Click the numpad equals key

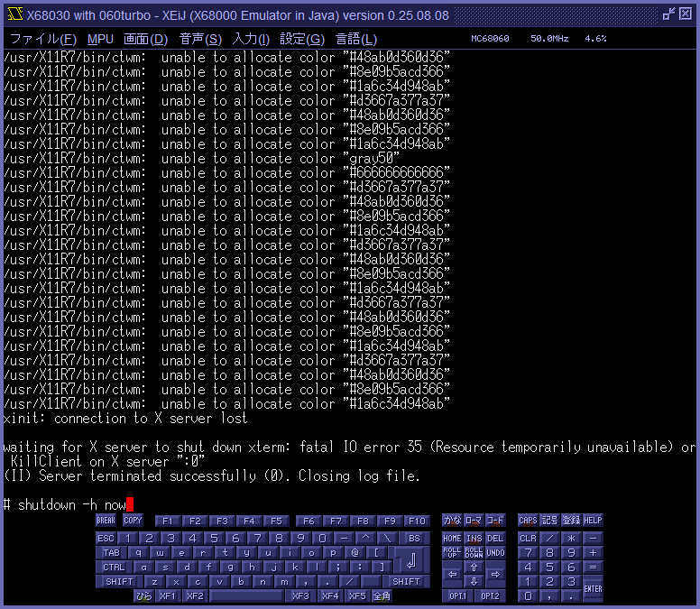click(593, 567)
